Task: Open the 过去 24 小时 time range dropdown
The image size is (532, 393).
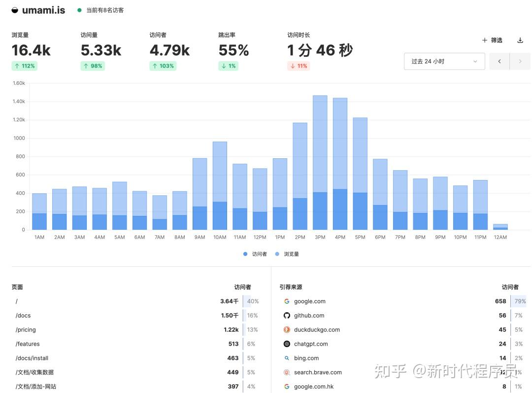Action: [443, 61]
